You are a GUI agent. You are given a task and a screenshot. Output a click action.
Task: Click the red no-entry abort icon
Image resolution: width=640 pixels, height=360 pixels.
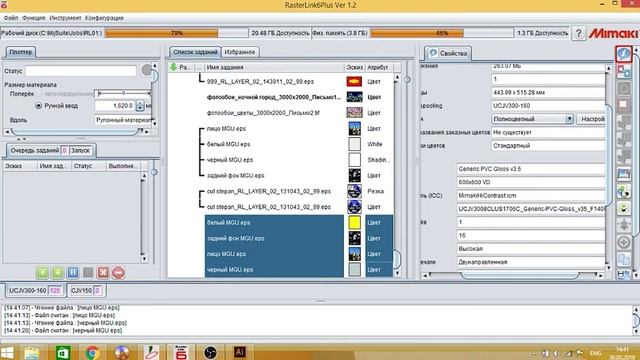[118, 272]
